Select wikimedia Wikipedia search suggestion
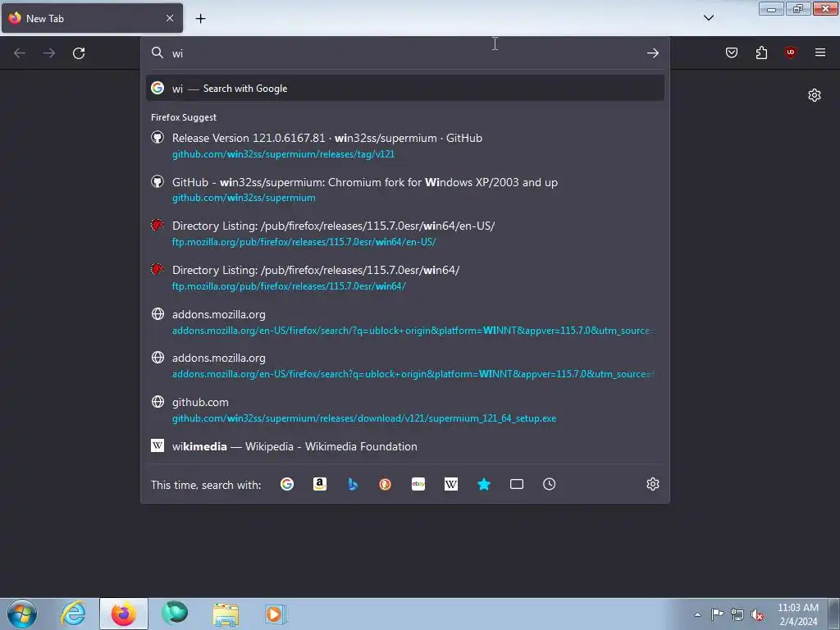 coord(405,446)
